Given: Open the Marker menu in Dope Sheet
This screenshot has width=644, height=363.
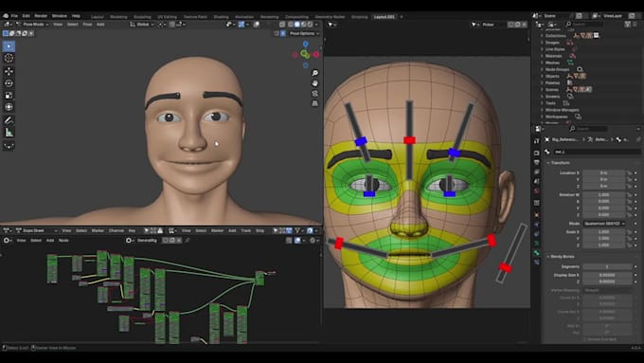Looking at the screenshot, I should 98,230.
